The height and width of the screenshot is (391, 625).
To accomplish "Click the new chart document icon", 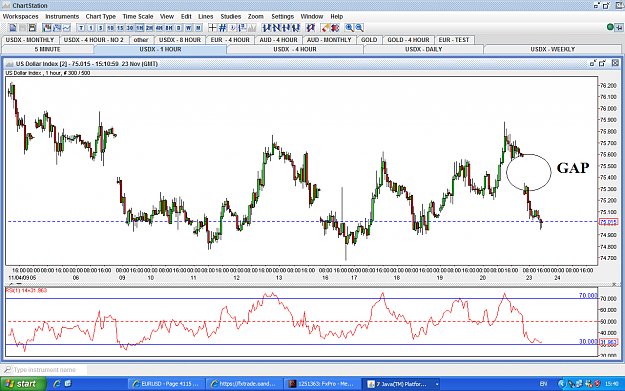I will coord(12,28).
